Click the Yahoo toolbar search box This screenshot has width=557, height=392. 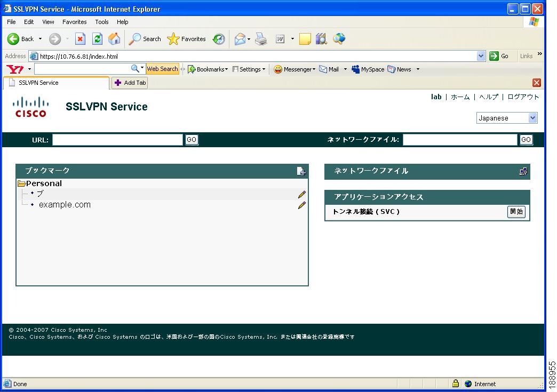tap(82, 69)
